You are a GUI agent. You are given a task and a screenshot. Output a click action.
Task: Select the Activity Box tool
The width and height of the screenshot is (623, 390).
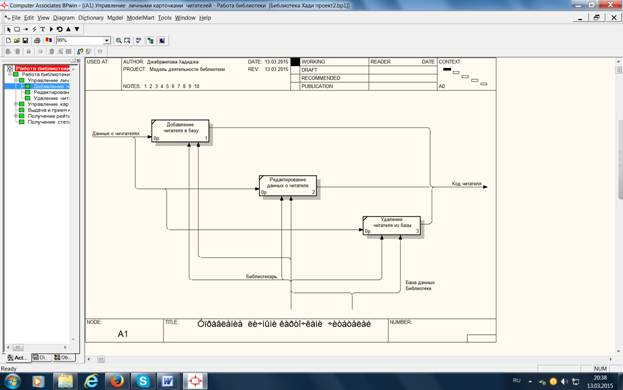(17, 29)
